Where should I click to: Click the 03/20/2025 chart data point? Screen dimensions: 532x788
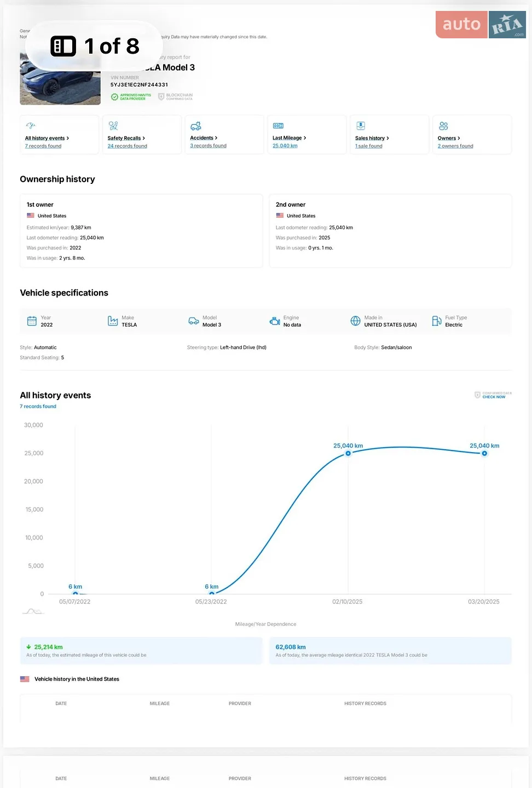point(484,454)
